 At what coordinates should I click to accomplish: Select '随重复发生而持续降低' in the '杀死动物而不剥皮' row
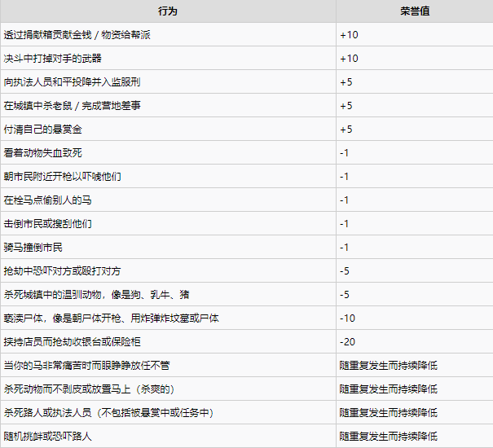389,389
